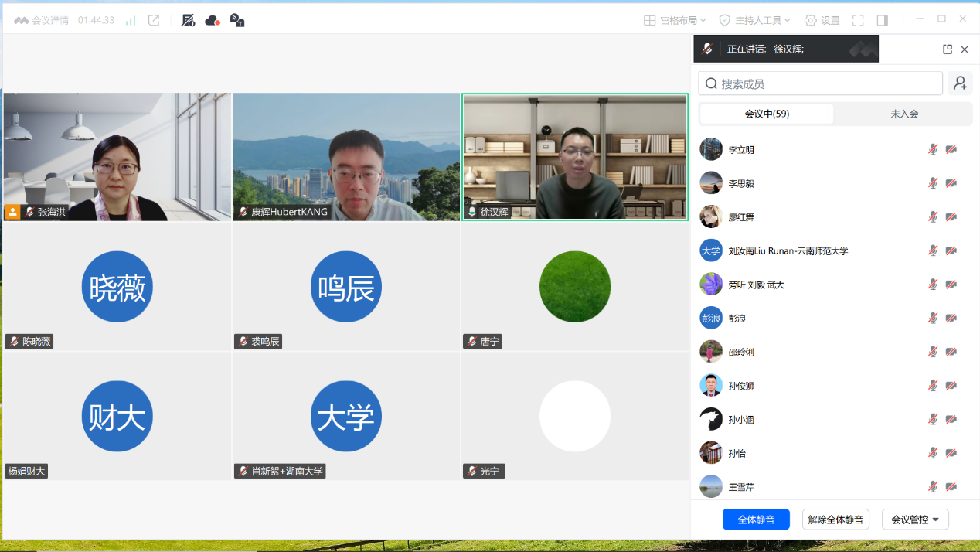
Task: Select the 会议中(59) tab
Action: pos(767,114)
